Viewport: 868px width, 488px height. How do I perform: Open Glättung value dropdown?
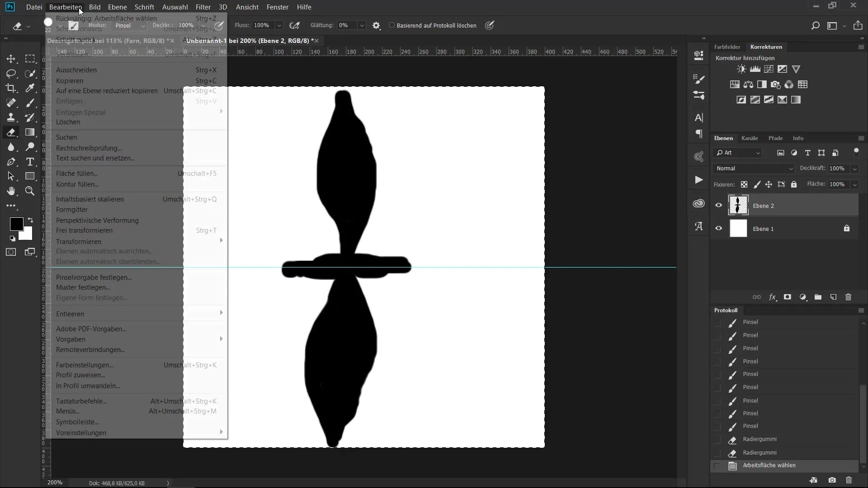click(x=362, y=26)
